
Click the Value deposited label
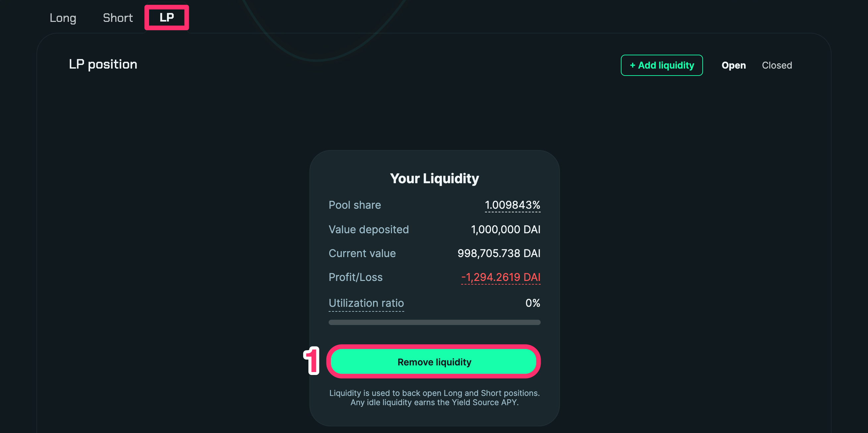coord(368,230)
